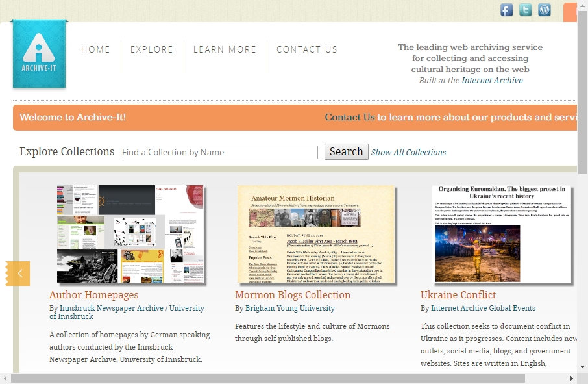Open Brigham Young University link
The height and width of the screenshot is (384, 588).
click(x=290, y=308)
